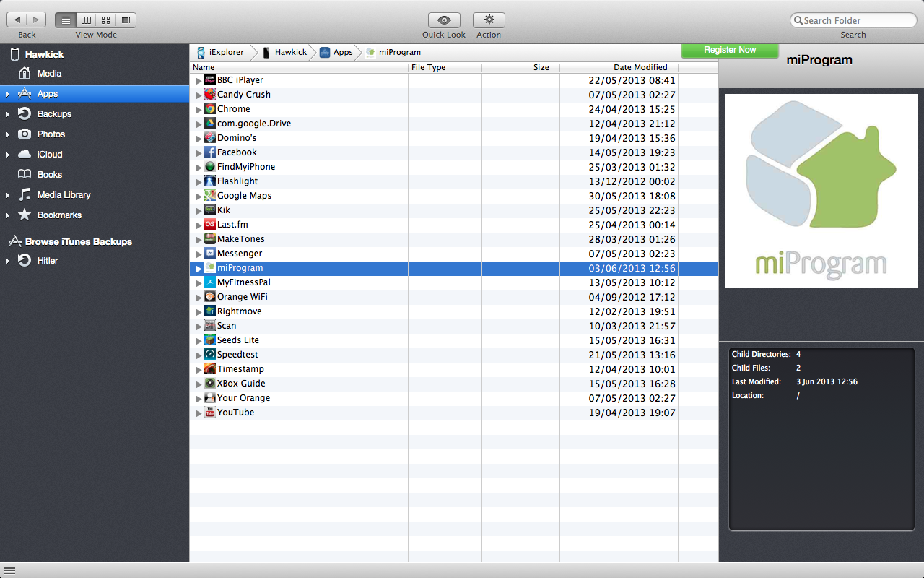The height and width of the screenshot is (578, 924).
Task: Select the MakeTones app icon
Action: (x=210, y=239)
